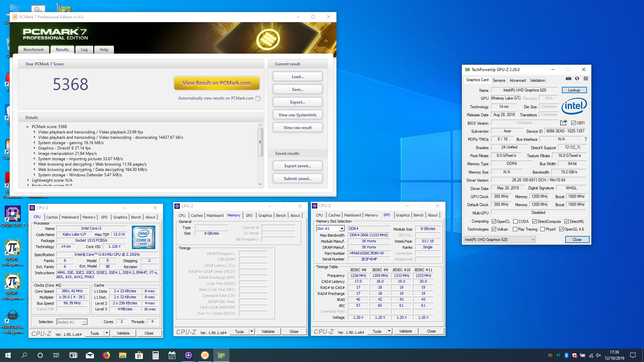The width and height of the screenshot is (644, 362).
Task: Open Bench tab in the CPU-Z SPD window
Action: [x=418, y=215]
